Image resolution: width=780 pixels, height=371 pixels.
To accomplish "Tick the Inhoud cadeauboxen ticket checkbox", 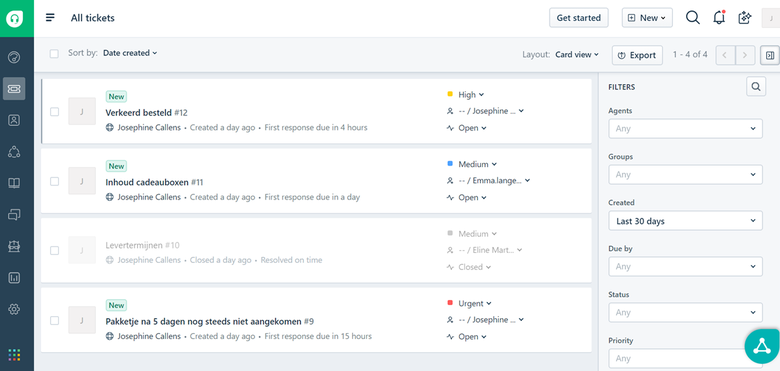I will pyautogui.click(x=54, y=181).
